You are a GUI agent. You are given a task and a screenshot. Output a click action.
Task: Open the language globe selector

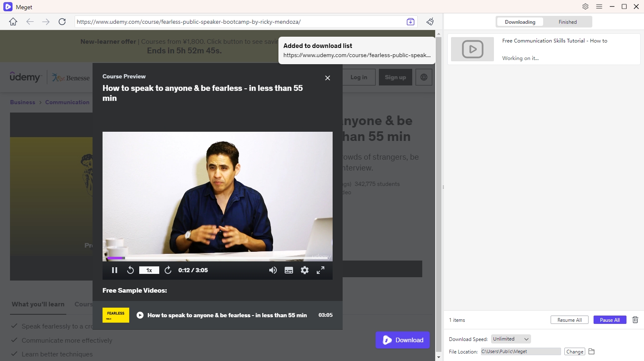(424, 77)
